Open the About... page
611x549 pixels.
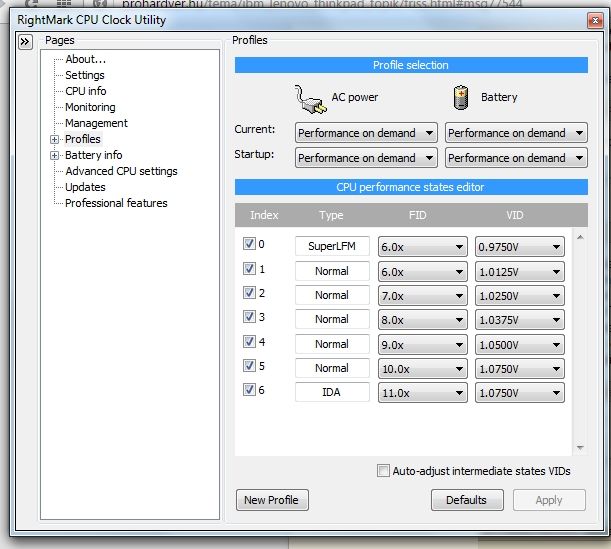[x=85, y=59]
